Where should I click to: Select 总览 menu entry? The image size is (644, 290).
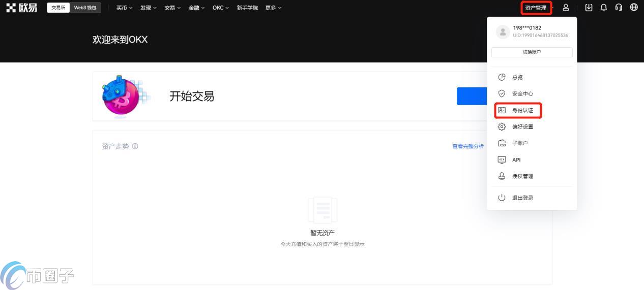pyautogui.click(x=532, y=77)
